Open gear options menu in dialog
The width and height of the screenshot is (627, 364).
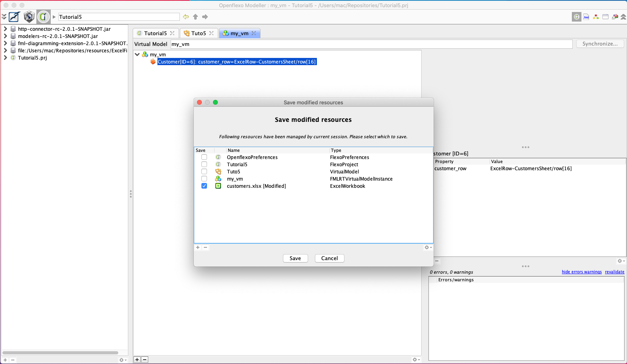(x=428, y=247)
